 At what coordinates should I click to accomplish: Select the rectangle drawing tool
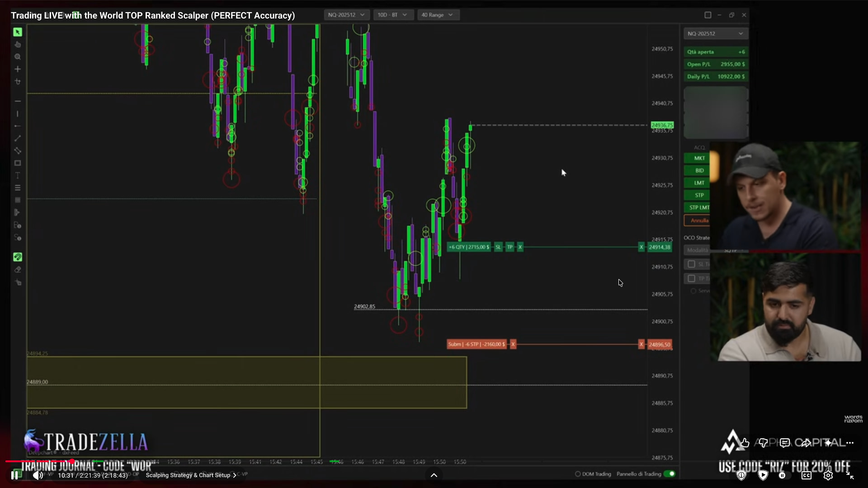tap(18, 163)
